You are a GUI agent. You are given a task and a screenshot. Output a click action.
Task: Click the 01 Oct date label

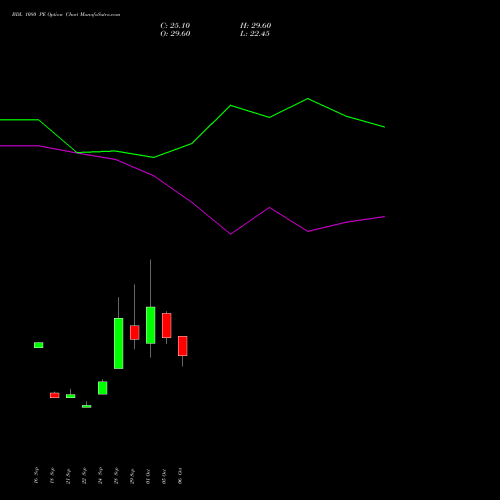pyautogui.click(x=148, y=476)
